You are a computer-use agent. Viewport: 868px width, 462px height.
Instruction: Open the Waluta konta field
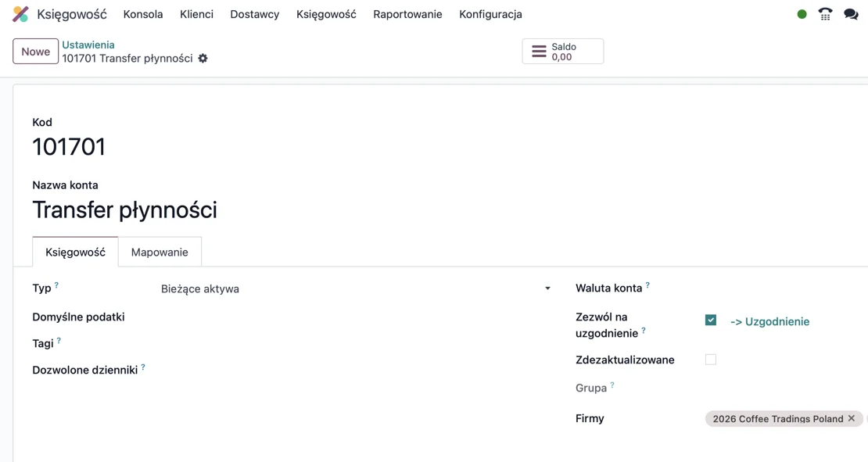pyautogui.click(x=786, y=288)
